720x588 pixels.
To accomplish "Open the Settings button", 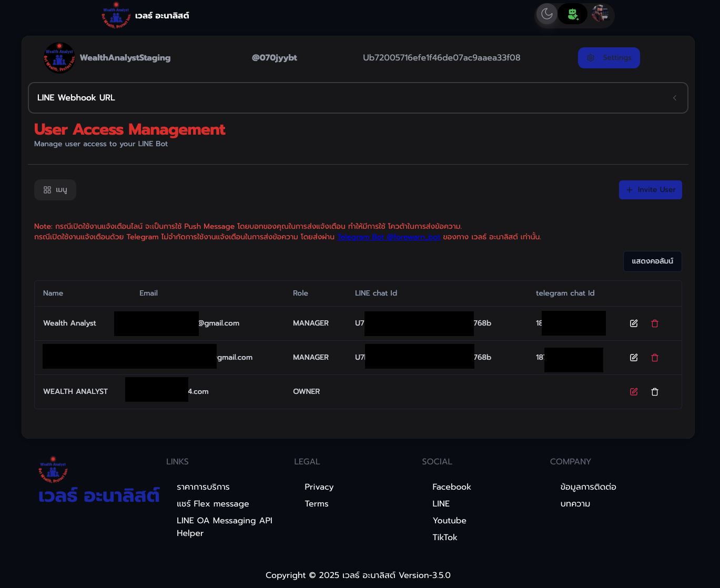I will (x=609, y=58).
